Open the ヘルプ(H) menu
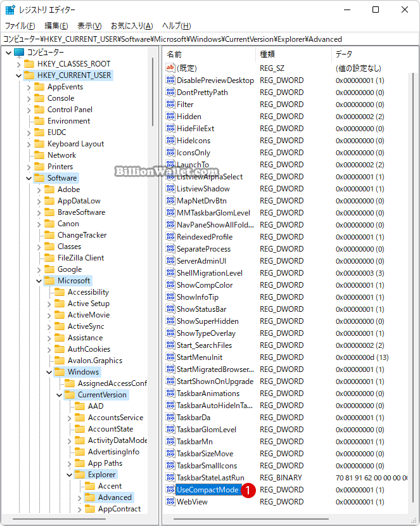The height and width of the screenshot is (526, 420). tap(176, 26)
